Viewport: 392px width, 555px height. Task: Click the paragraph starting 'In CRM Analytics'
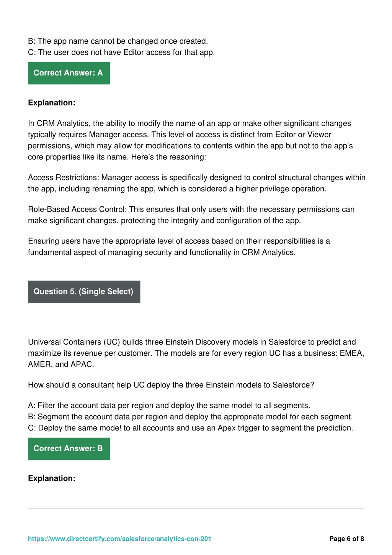pyautogui.click(x=190, y=140)
